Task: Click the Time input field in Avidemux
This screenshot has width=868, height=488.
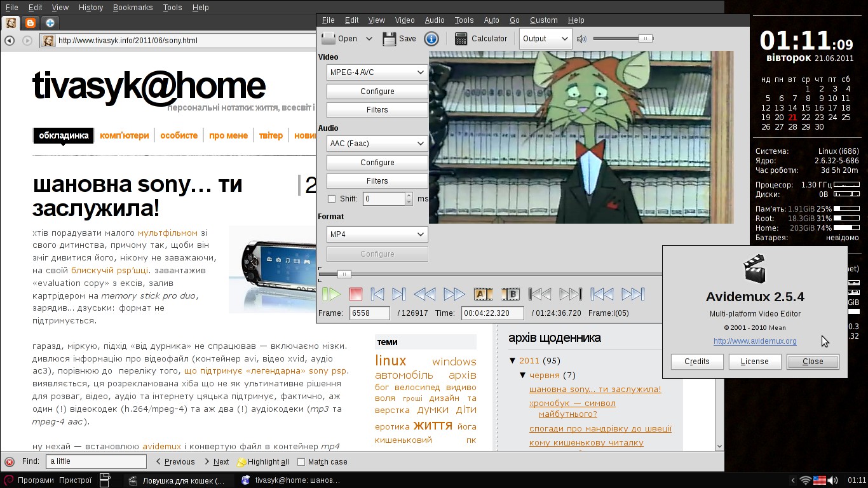Action: pyautogui.click(x=492, y=313)
